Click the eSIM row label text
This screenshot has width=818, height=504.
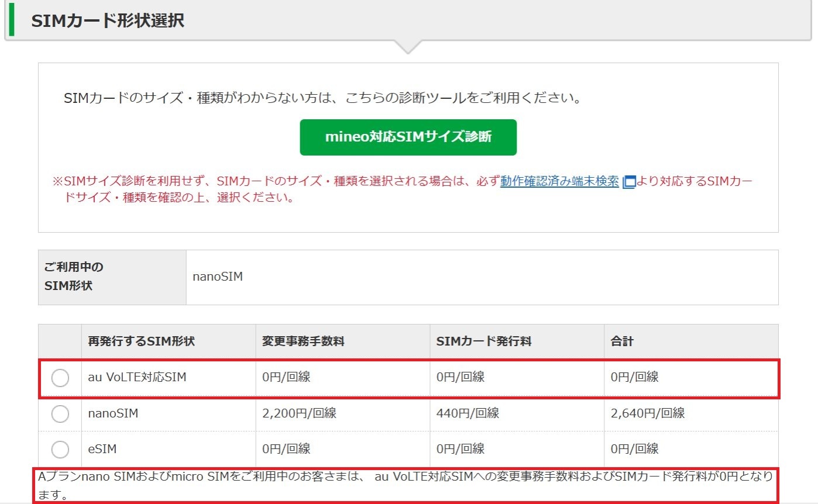click(102, 449)
